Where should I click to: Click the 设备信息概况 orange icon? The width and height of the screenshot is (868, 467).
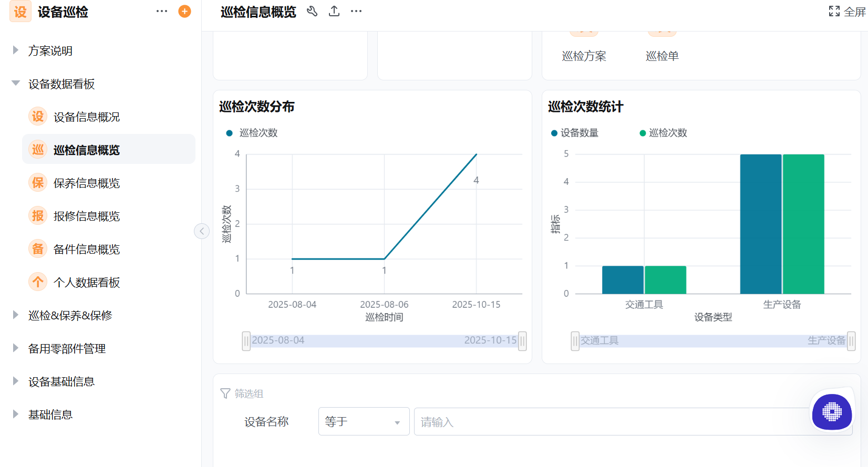38,117
